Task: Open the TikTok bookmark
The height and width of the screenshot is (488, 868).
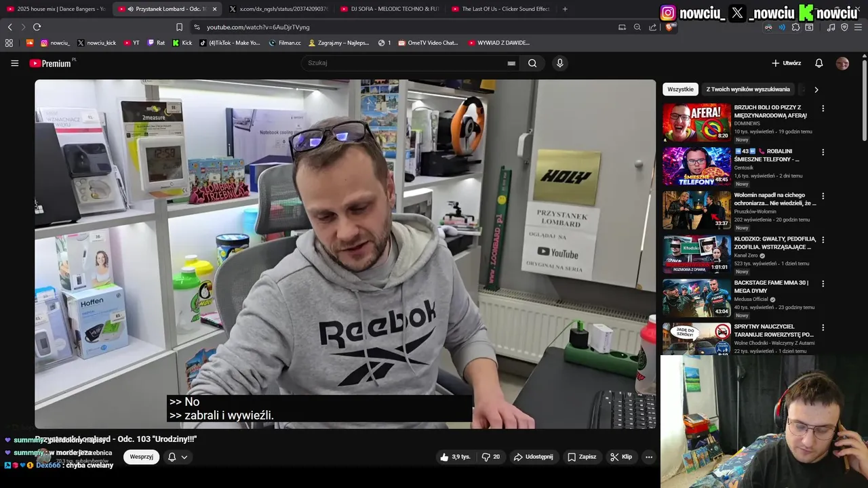Action: point(230,43)
